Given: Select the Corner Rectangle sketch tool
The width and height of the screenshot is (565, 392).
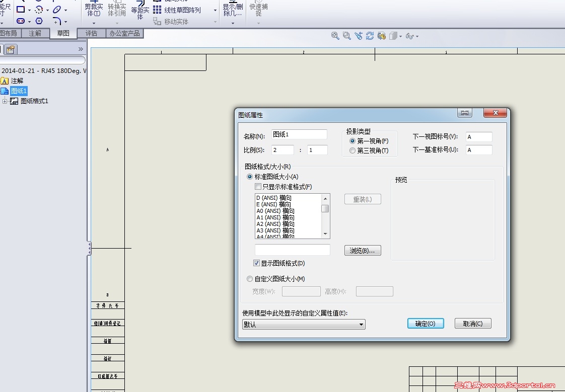Looking at the screenshot, I should tap(21, 10).
